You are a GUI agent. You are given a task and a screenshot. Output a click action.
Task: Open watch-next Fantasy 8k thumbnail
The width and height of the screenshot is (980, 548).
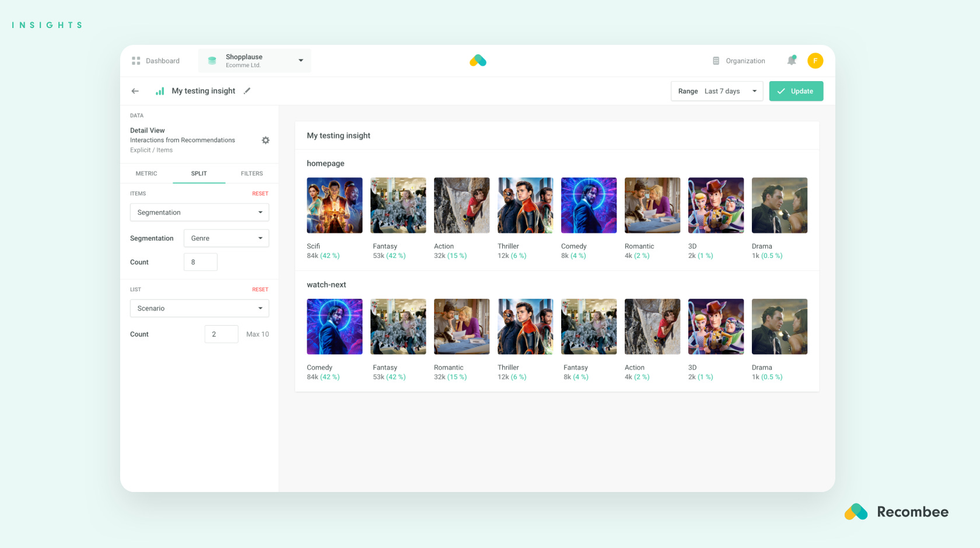589,327
